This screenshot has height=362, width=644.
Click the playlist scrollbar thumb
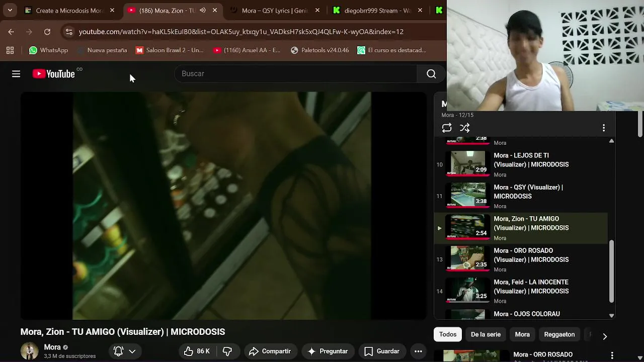612,271
